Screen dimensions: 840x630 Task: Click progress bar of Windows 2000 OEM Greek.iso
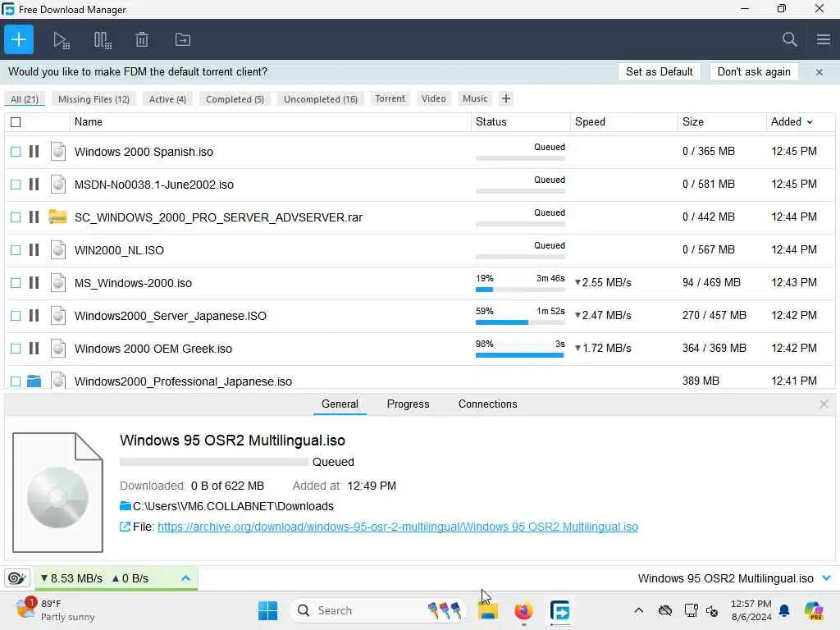(519, 354)
